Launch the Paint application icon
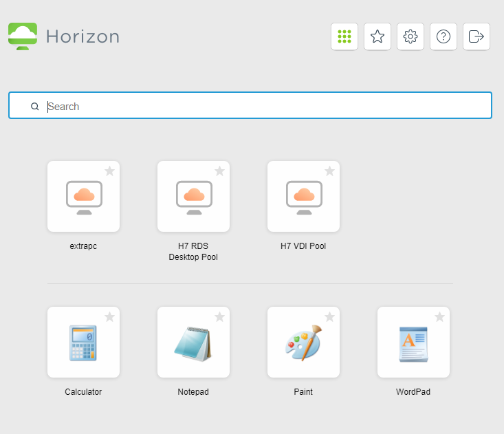504x434 pixels. [x=303, y=343]
